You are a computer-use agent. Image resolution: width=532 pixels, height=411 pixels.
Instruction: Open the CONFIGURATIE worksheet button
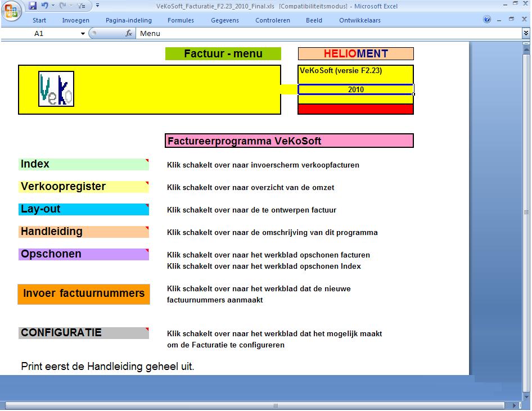(83, 333)
